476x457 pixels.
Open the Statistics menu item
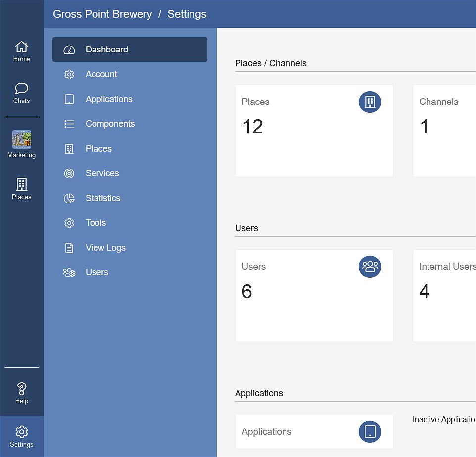130,198
